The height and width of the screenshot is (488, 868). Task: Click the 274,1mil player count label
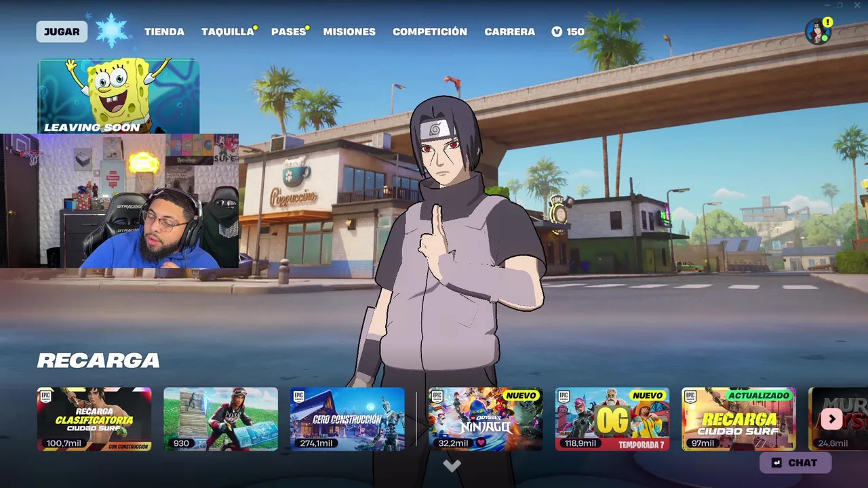tap(316, 443)
